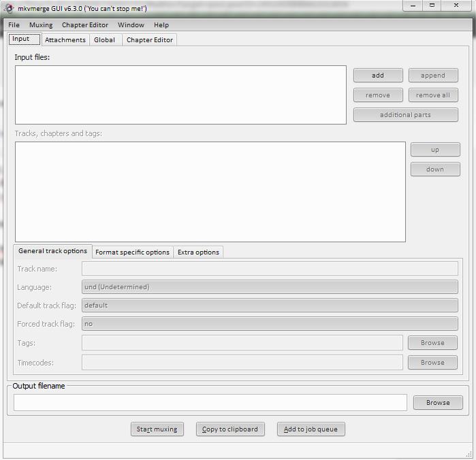Select the Format specific options tab

tap(132, 252)
